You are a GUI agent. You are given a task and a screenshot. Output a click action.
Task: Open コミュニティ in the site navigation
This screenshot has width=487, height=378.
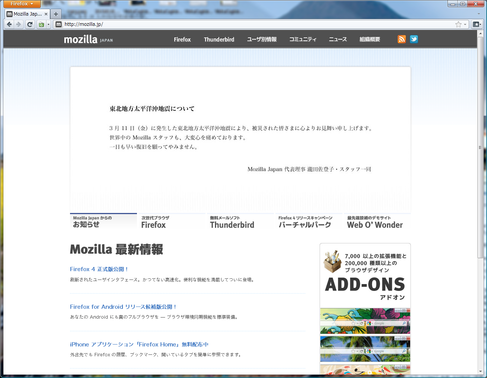coord(303,39)
